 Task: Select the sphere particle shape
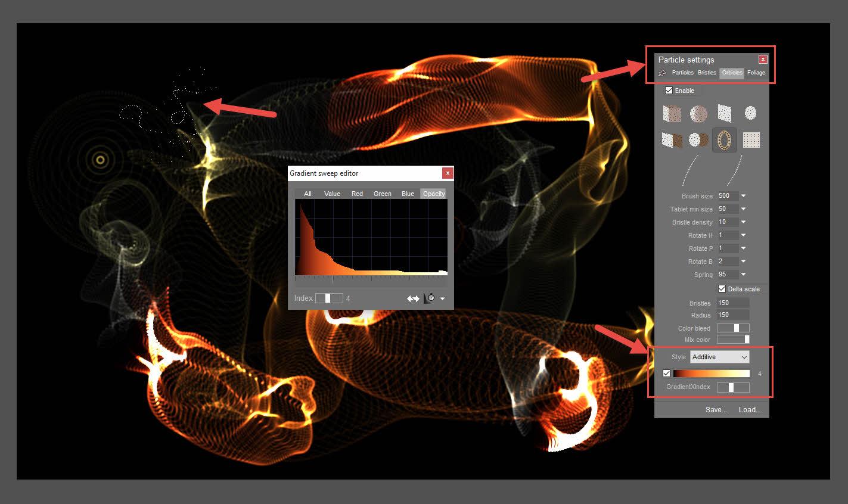(x=698, y=113)
